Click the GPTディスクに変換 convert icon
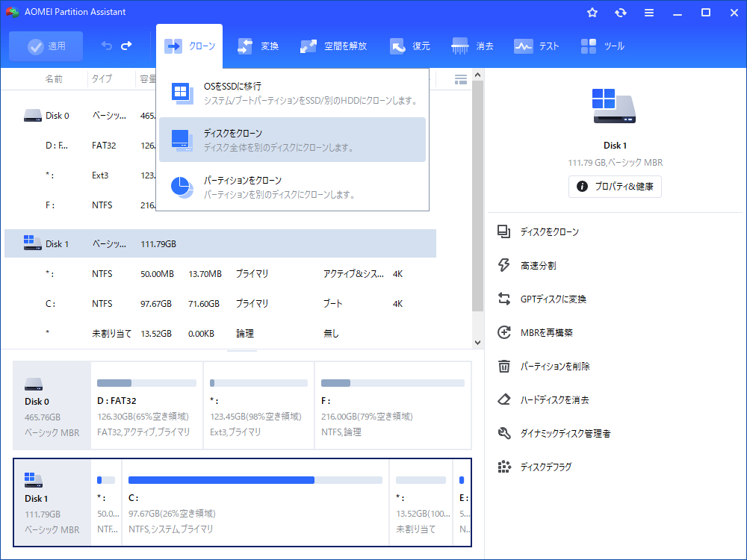This screenshot has width=747, height=560. pos(503,299)
